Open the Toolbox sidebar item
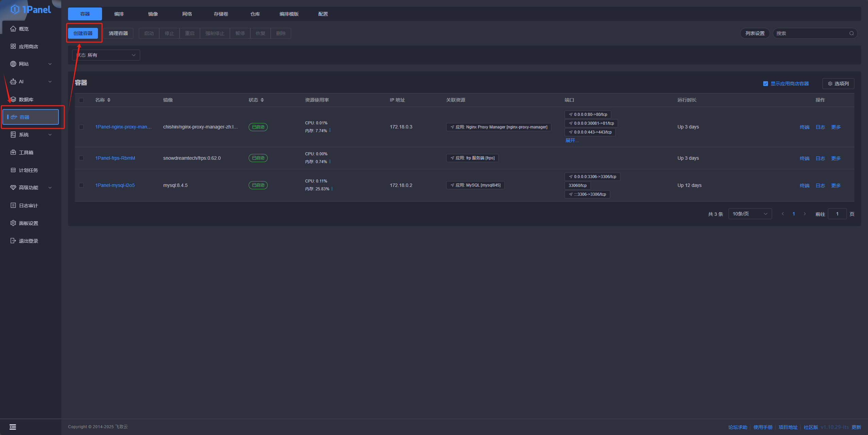 point(26,152)
